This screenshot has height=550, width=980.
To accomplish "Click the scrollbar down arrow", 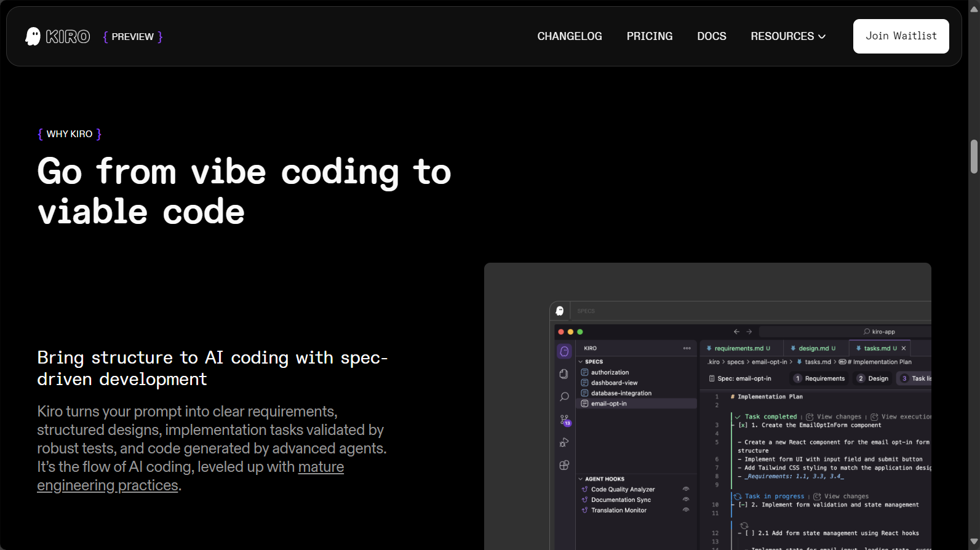I will tap(974, 542).
